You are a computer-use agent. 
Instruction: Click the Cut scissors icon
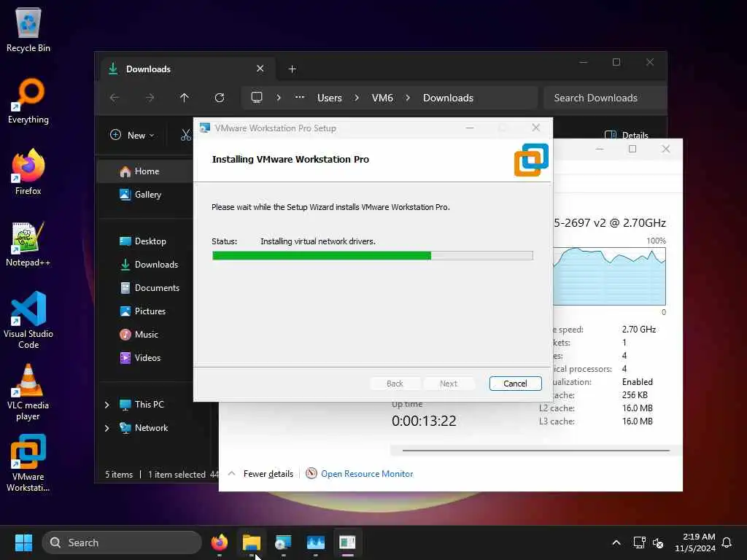(186, 135)
